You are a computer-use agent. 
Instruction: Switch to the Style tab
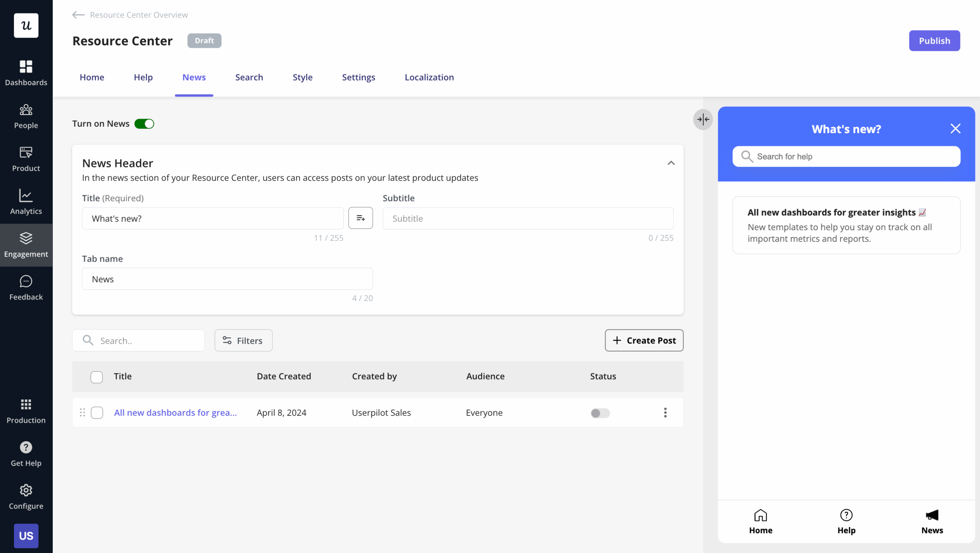[x=302, y=77]
